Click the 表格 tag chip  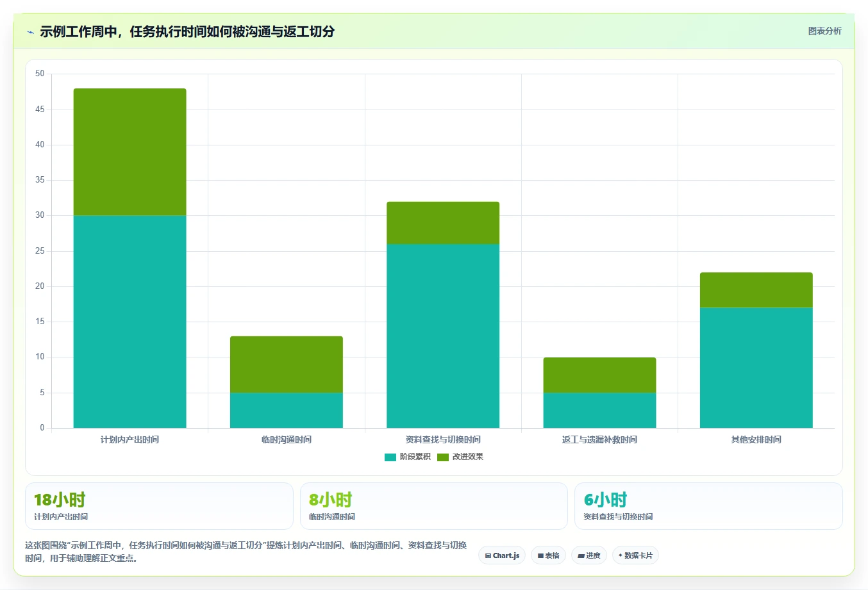point(548,555)
